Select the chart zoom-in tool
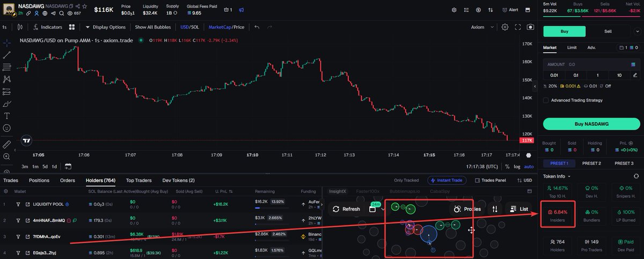 (7, 156)
